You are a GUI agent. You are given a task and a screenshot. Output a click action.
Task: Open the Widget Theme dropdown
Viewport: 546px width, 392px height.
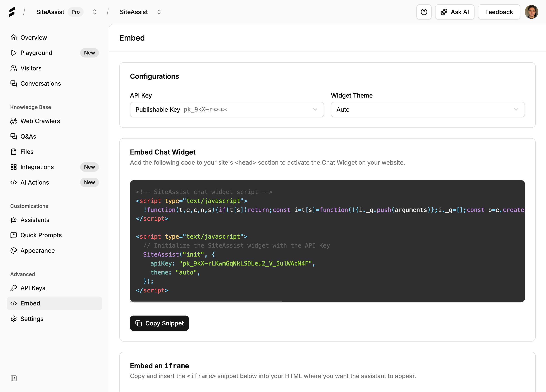[427, 110]
